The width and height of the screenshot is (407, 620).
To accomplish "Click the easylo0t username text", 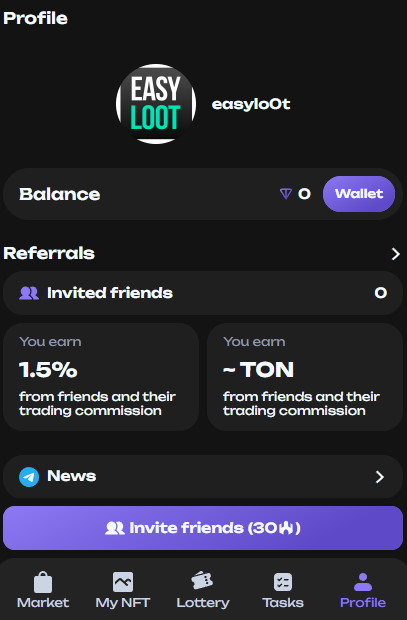I will point(251,104).
